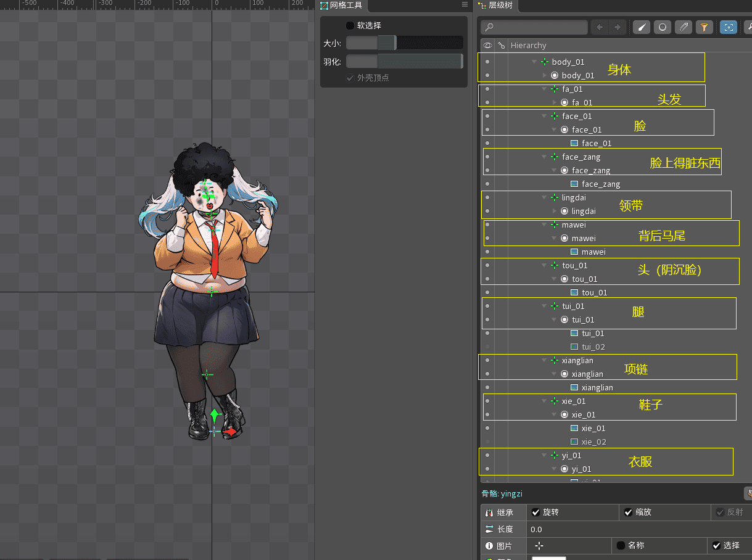Enable the 软选择 soft selection checkbox
Screen dimensions: 752x560
[x=350, y=25]
